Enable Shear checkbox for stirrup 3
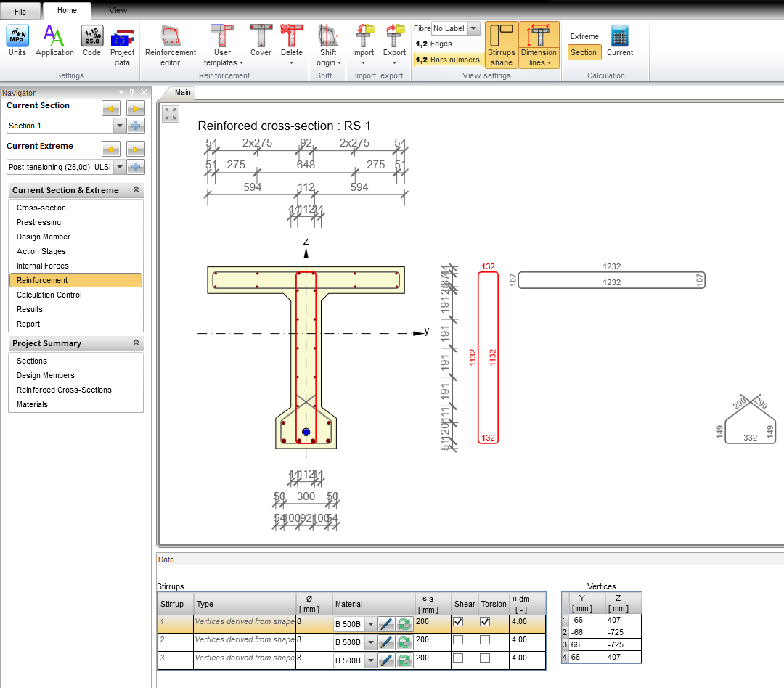784x688 pixels. (458, 658)
